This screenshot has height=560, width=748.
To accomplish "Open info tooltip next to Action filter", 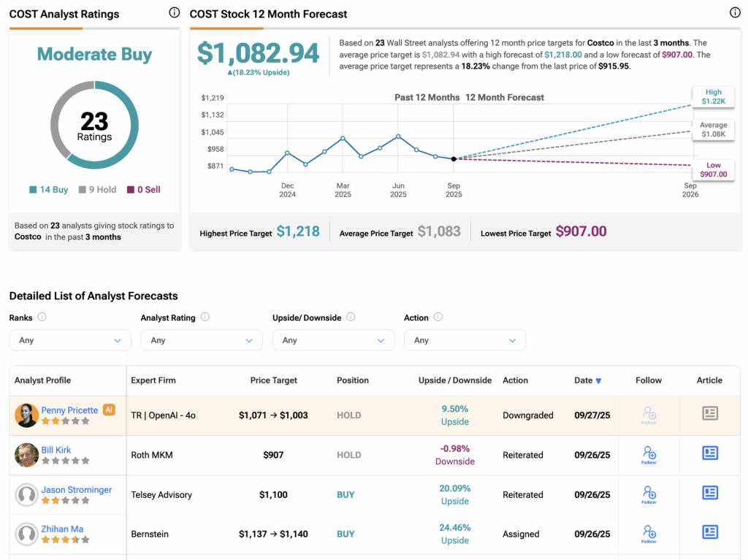I will click(x=438, y=317).
